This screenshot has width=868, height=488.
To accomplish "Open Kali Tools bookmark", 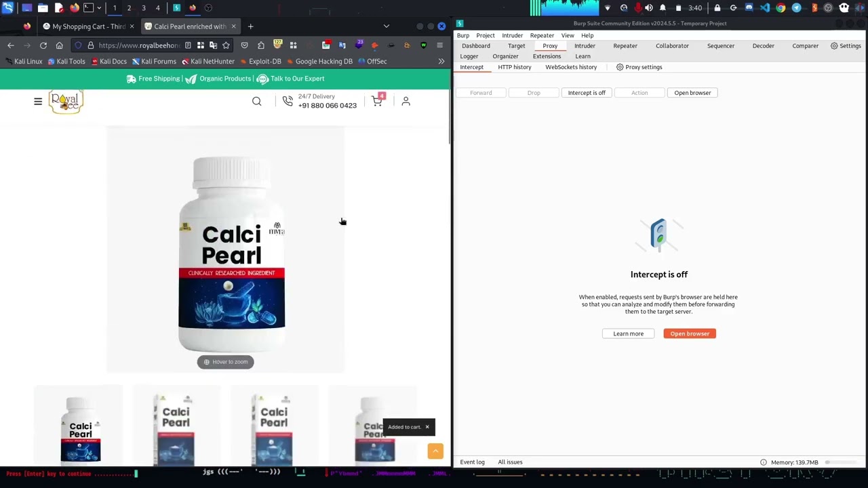I will point(66,61).
